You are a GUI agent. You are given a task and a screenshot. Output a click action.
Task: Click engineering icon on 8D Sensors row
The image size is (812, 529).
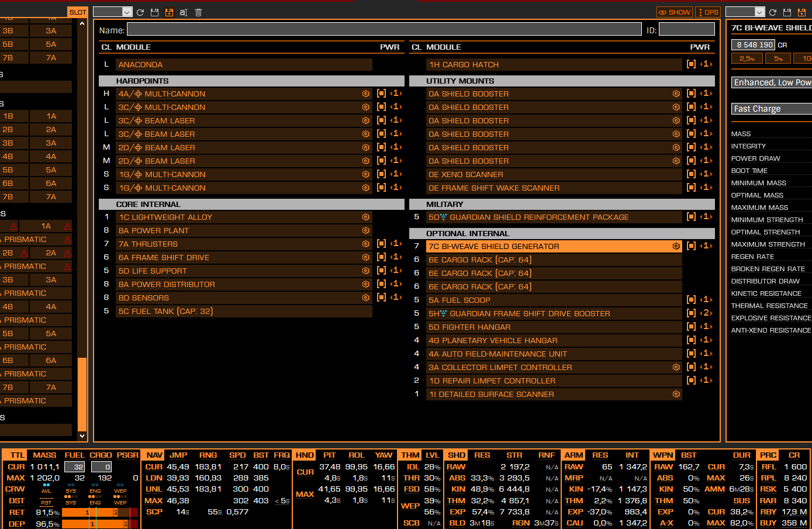click(366, 298)
